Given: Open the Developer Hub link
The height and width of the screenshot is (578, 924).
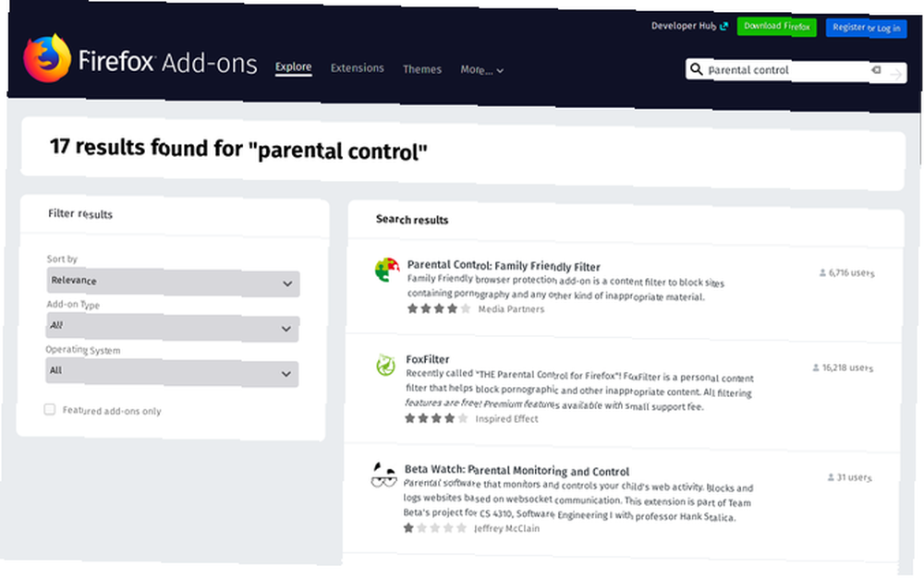Looking at the screenshot, I should (x=684, y=25).
